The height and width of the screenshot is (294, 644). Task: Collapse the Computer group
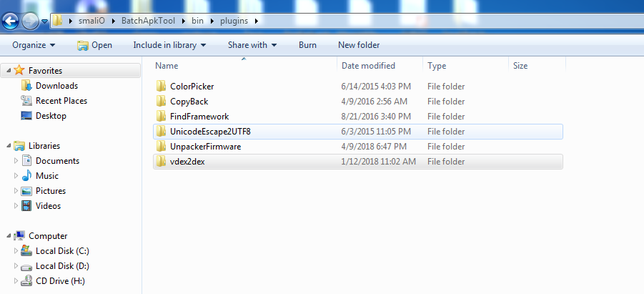point(9,236)
